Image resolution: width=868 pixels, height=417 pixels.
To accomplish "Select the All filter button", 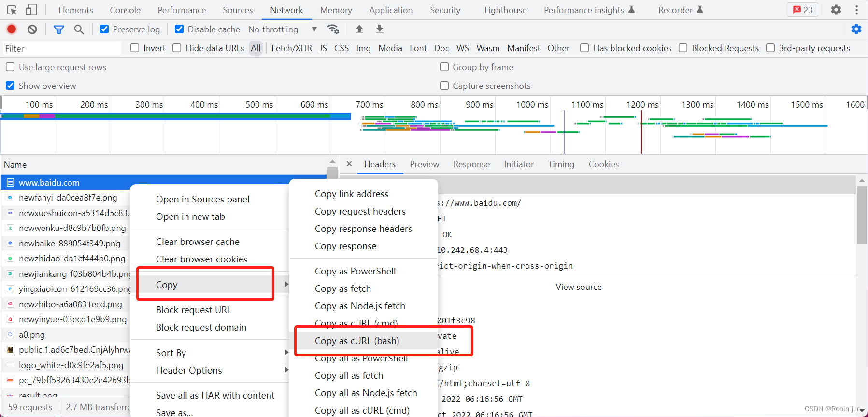I will click(256, 48).
